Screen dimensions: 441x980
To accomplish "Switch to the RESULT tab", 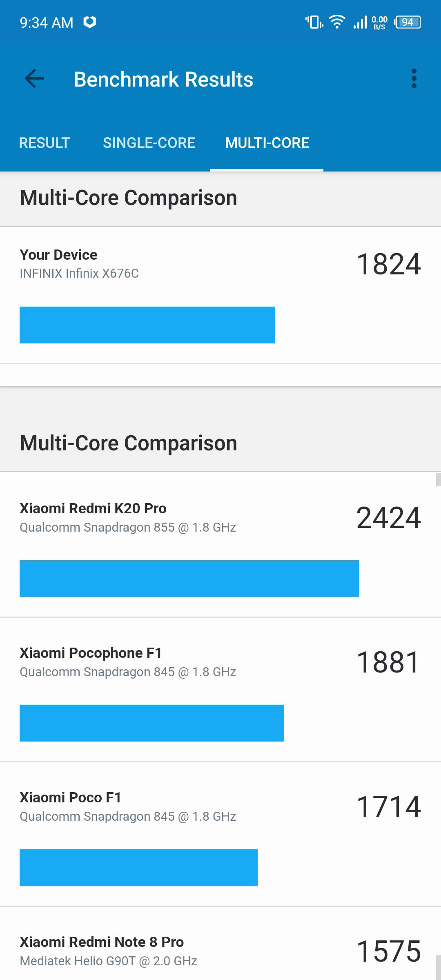I will [45, 143].
